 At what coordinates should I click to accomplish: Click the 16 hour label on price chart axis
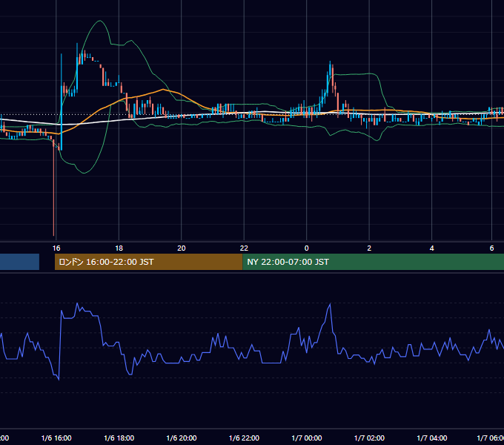tap(56, 248)
